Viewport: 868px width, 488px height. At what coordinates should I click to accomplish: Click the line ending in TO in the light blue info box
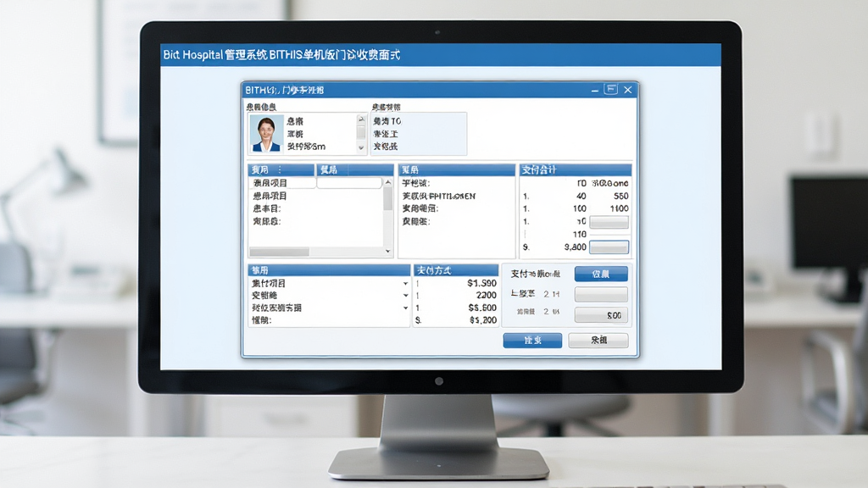pos(387,121)
